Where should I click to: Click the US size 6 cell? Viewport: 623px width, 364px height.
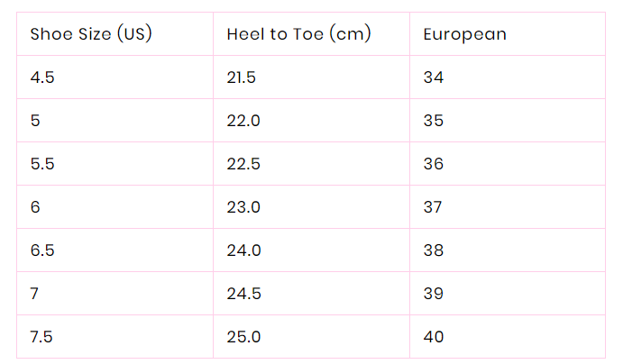[x=35, y=207]
